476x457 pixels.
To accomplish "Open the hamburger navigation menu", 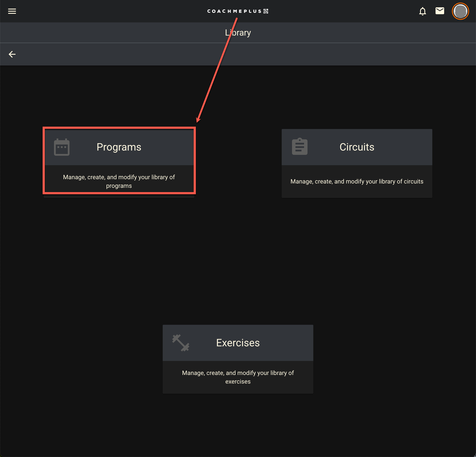I will [12, 11].
